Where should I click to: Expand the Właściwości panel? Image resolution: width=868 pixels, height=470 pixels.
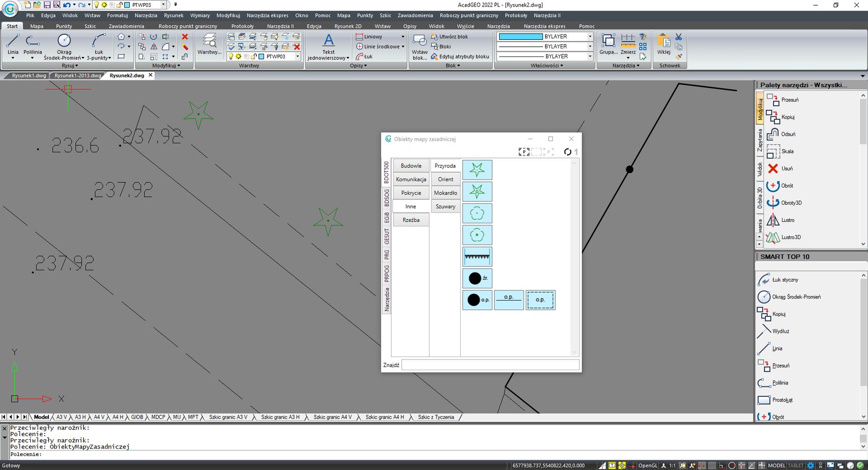pos(547,66)
